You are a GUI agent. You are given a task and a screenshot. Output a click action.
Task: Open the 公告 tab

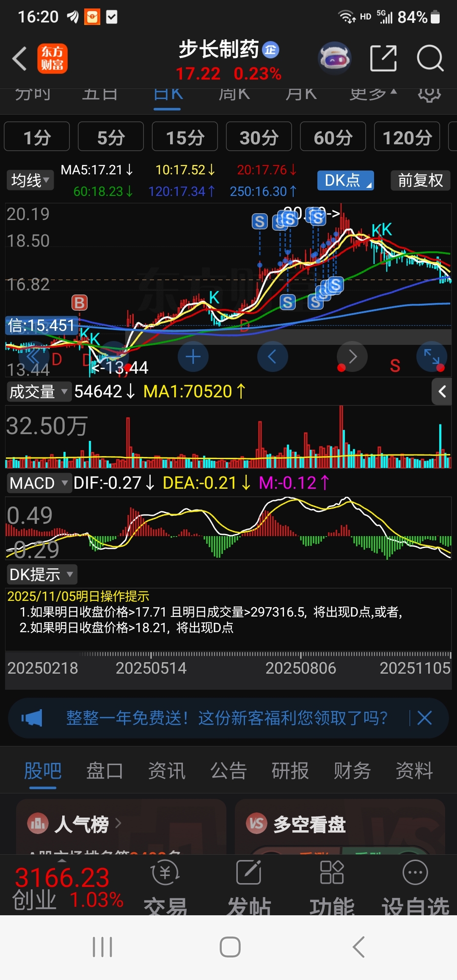[228, 771]
